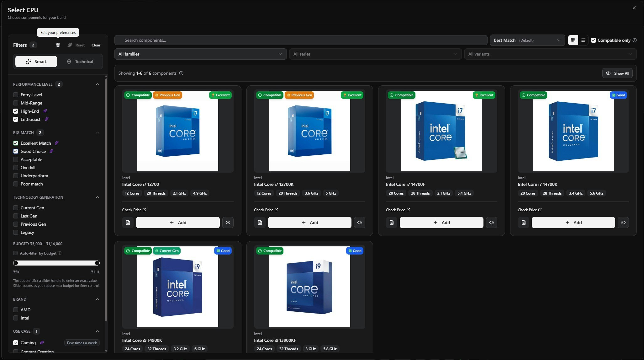This screenshot has width=644, height=360.
Task: Click the help icon next to Compatible only
Action: (x=635, y=40)
